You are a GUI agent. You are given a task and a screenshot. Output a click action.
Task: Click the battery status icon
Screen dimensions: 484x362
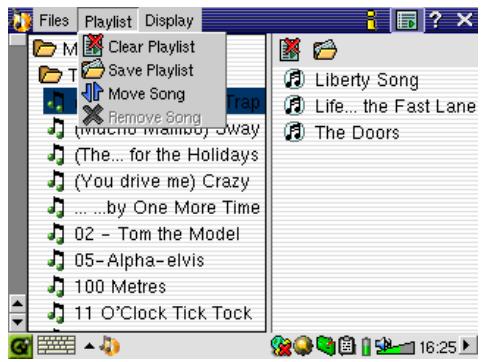(x=366, y=346)
